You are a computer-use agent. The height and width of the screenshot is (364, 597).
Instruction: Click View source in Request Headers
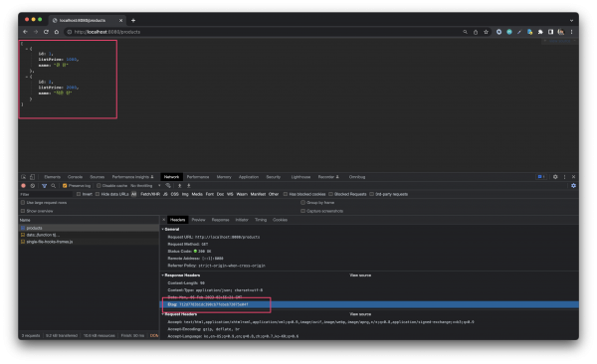[x=360, y=314]
